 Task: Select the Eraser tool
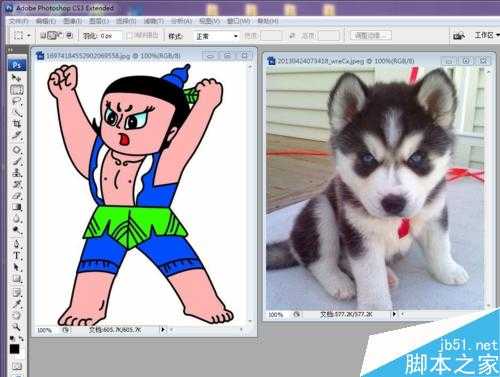click(x=17, y=195)
